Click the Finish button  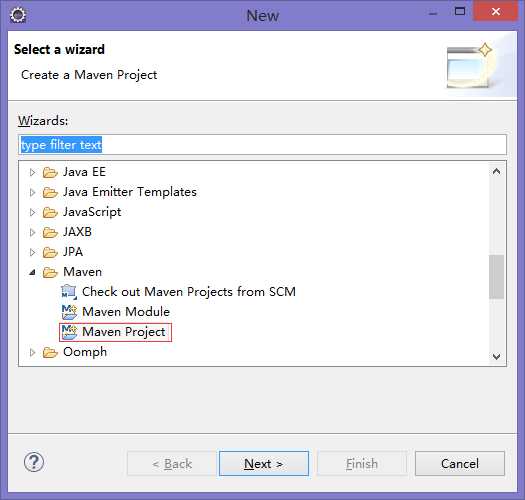pos(362,463)
